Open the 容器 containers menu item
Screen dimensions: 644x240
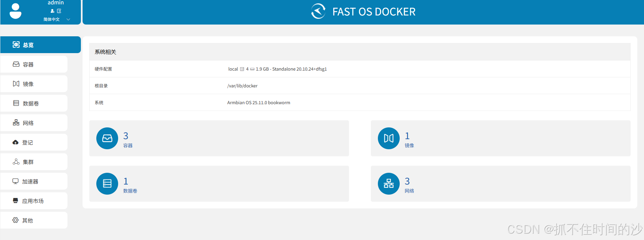[x=34, y=64]
